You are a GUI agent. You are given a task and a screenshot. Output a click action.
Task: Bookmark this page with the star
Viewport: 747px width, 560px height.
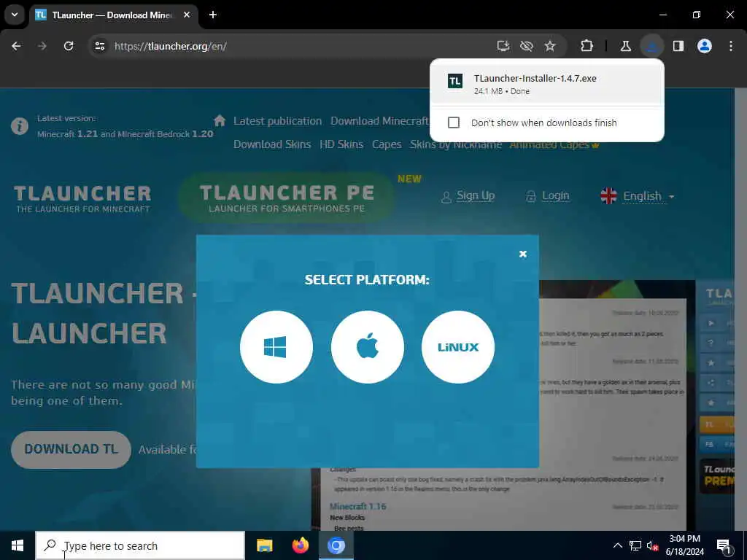pyautogui.click(x=550, y=46)
